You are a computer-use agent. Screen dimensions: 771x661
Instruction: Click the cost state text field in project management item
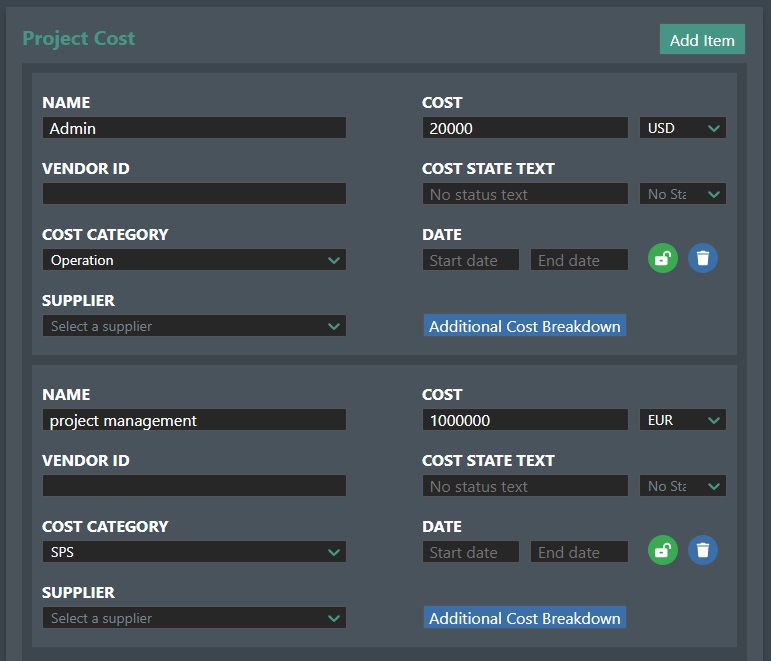[525, 486]
